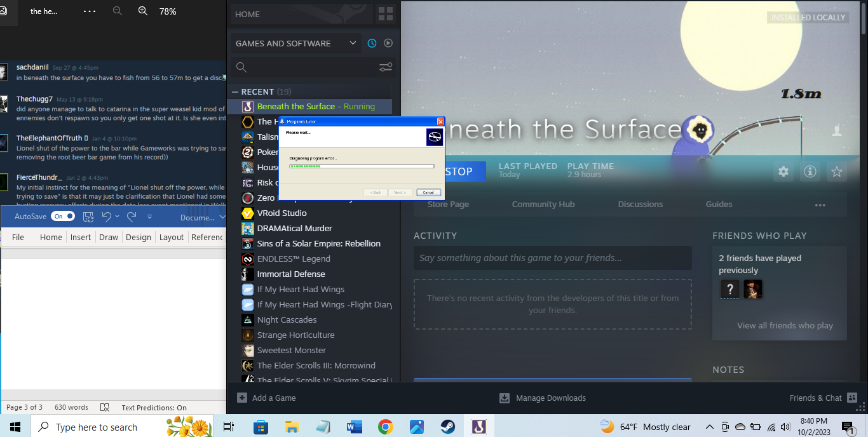Click the Word save-sync icon
This screenshot has height=437, width=868.
[x=88, y=217]
